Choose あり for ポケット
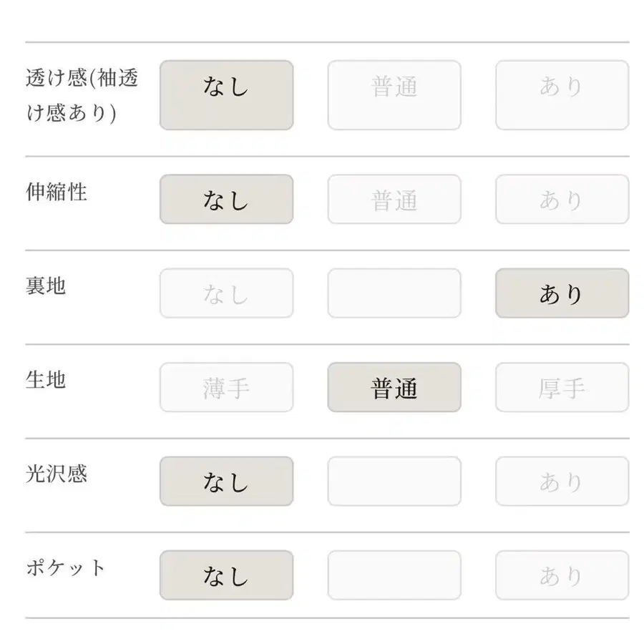The width and height of the screenshot is (644, 644). (562, 575)
